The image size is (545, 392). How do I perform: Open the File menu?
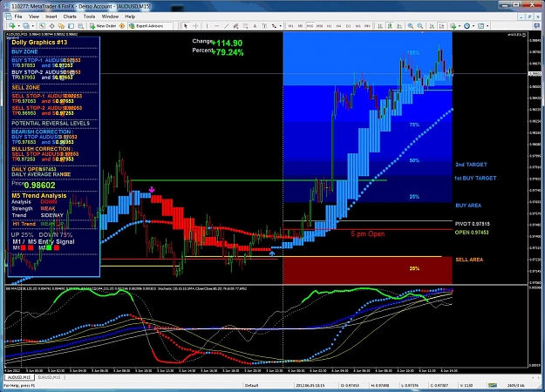coord(18,17)
